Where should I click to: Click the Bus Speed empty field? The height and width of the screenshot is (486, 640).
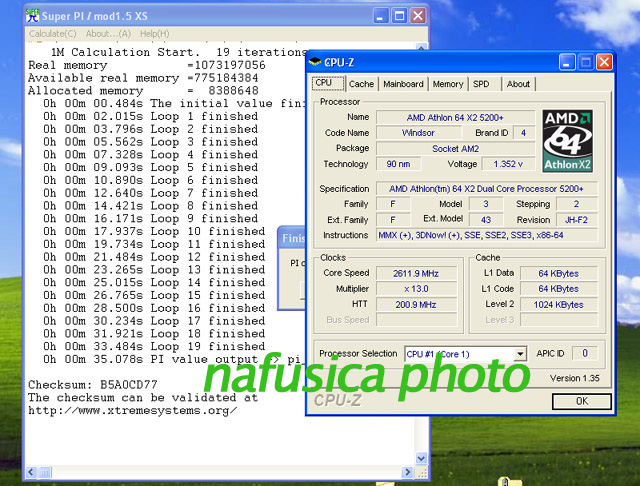[x=416, y=320]
